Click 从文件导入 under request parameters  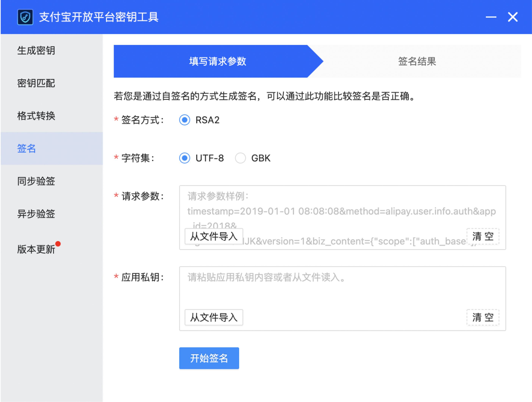214,236
